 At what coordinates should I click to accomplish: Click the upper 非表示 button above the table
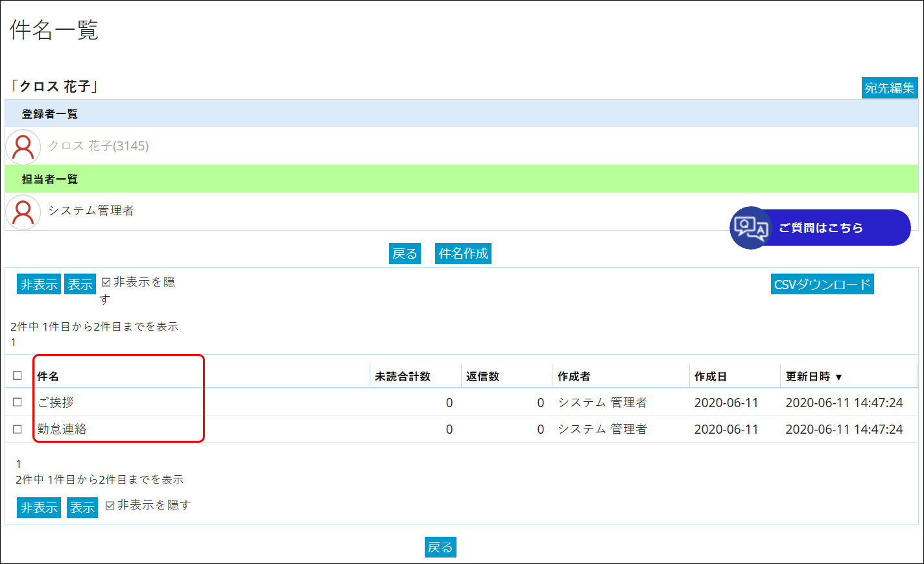tap(39, 284)
